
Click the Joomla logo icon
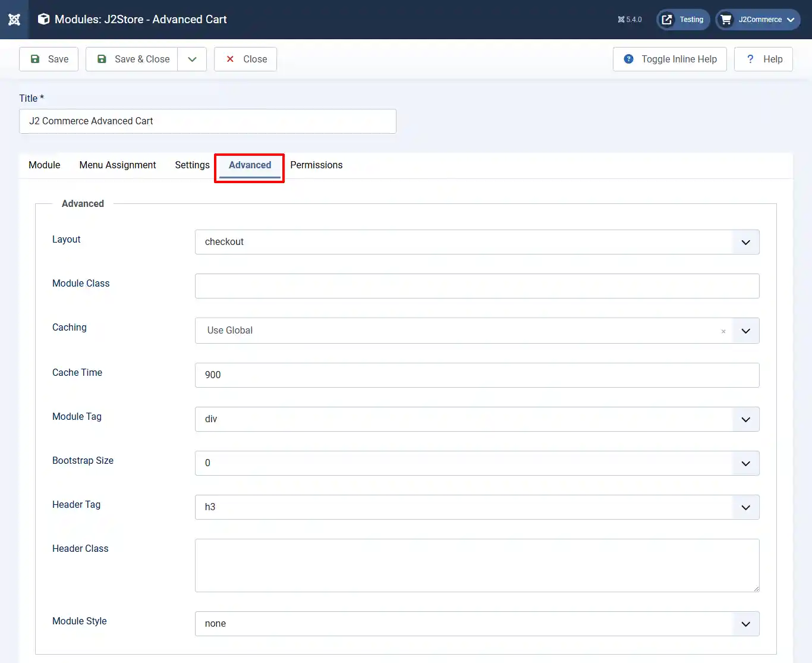(14, 20)
